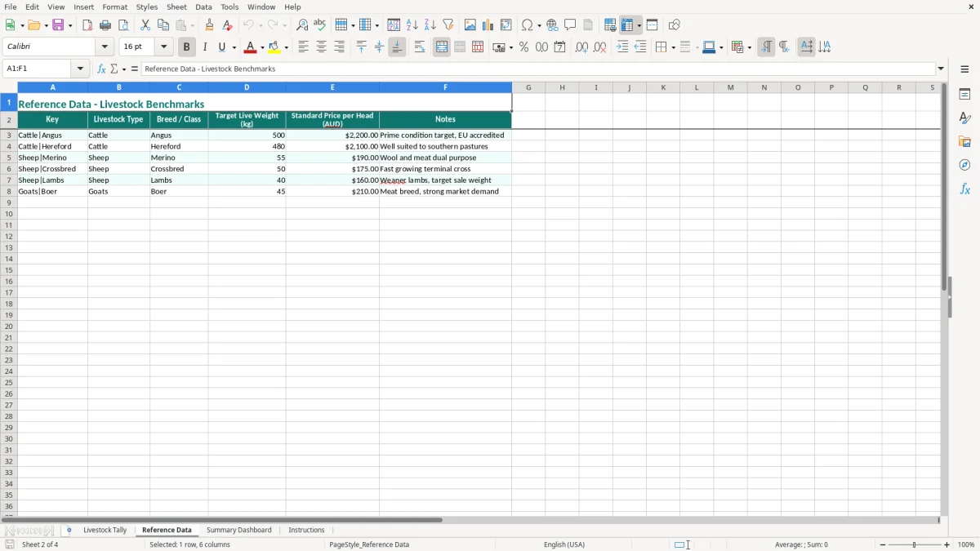980x551 pixels.
Task: Run the spelling check
Action: click(x=319, y=25)
